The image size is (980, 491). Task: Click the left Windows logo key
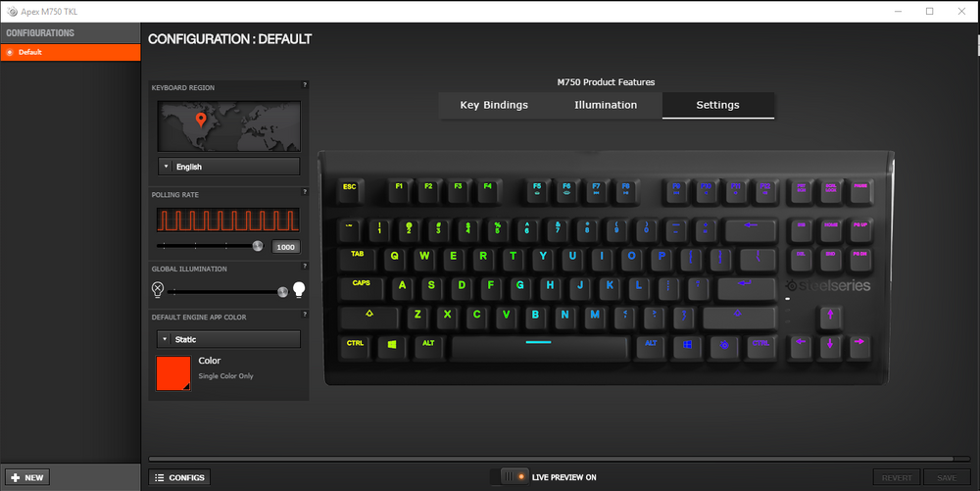point(392,347)
